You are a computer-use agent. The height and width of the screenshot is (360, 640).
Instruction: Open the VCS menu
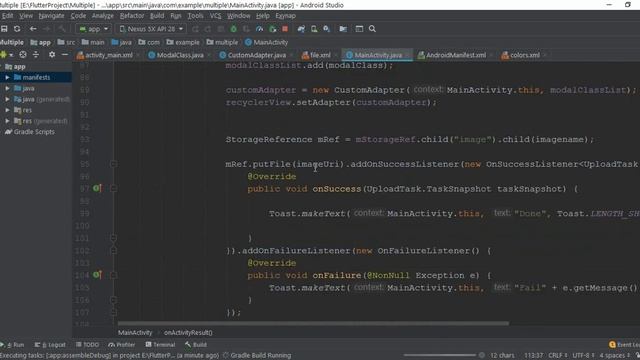(215, 16)
